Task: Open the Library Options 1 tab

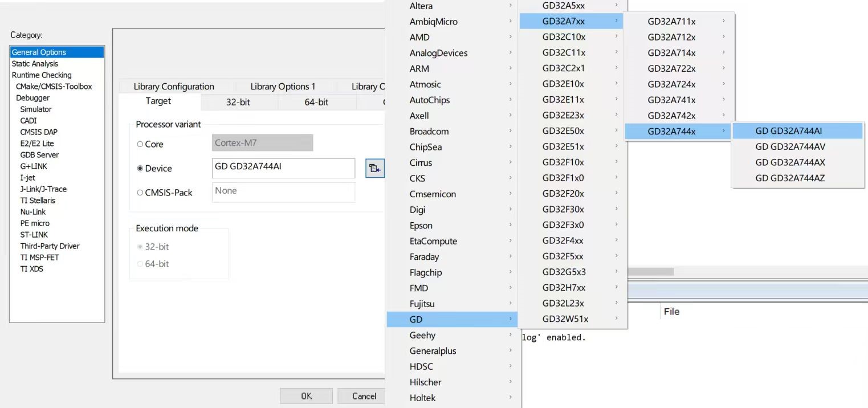Action: click(x=283, y=87)
